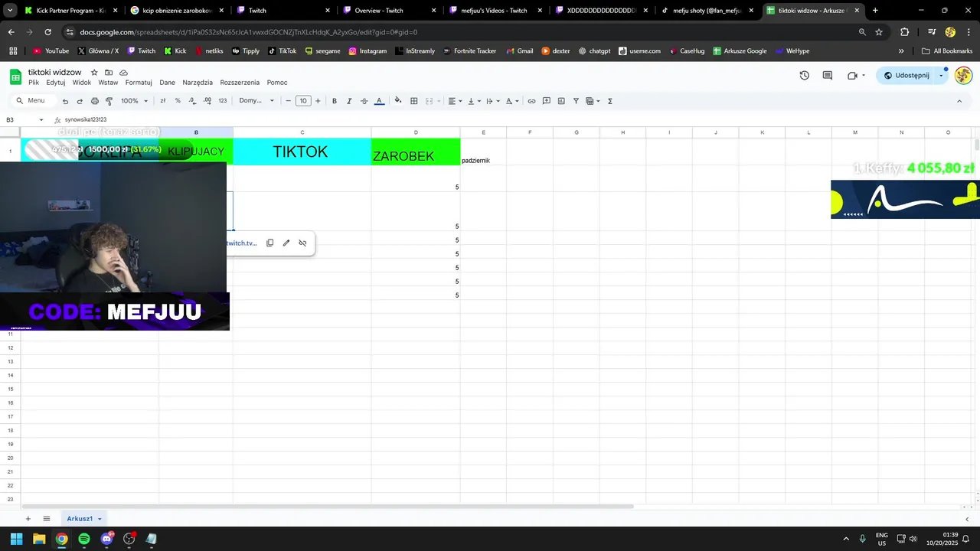Insert chart toolbar icon
The image size is (980, 551).
pos(561,101)
